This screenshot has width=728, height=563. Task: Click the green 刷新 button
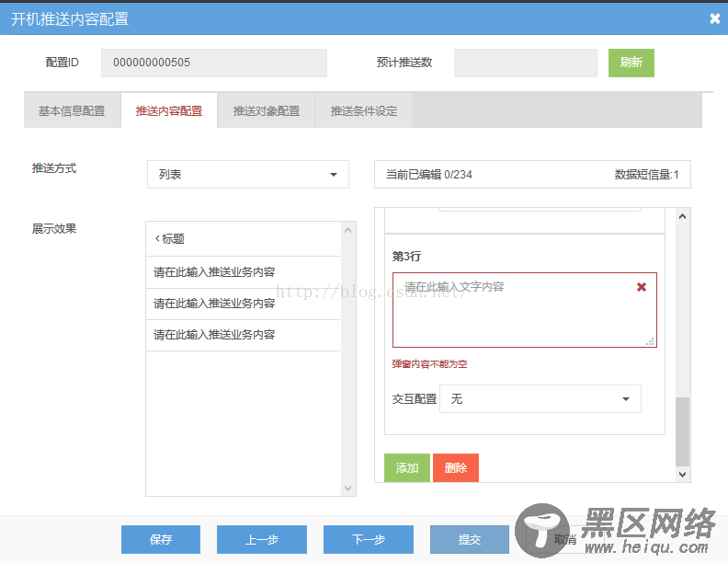631,63
